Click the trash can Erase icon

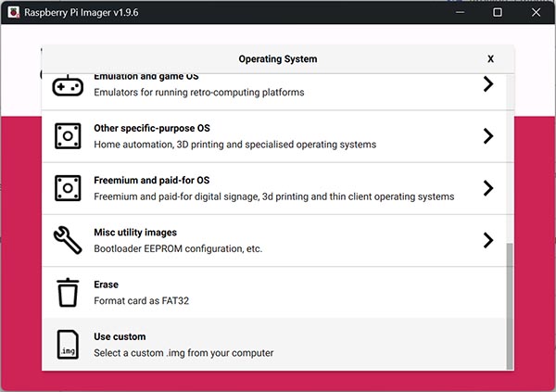(x=68, y=292)
